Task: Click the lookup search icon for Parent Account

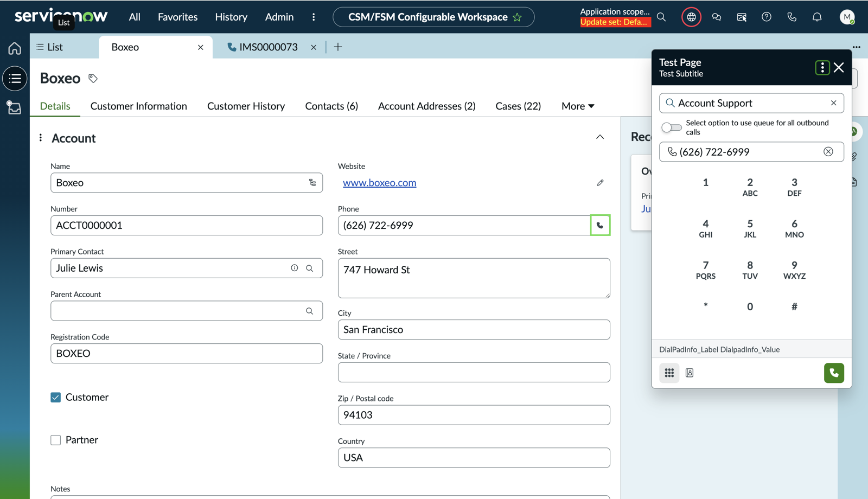Action: (x=310, y=311)
